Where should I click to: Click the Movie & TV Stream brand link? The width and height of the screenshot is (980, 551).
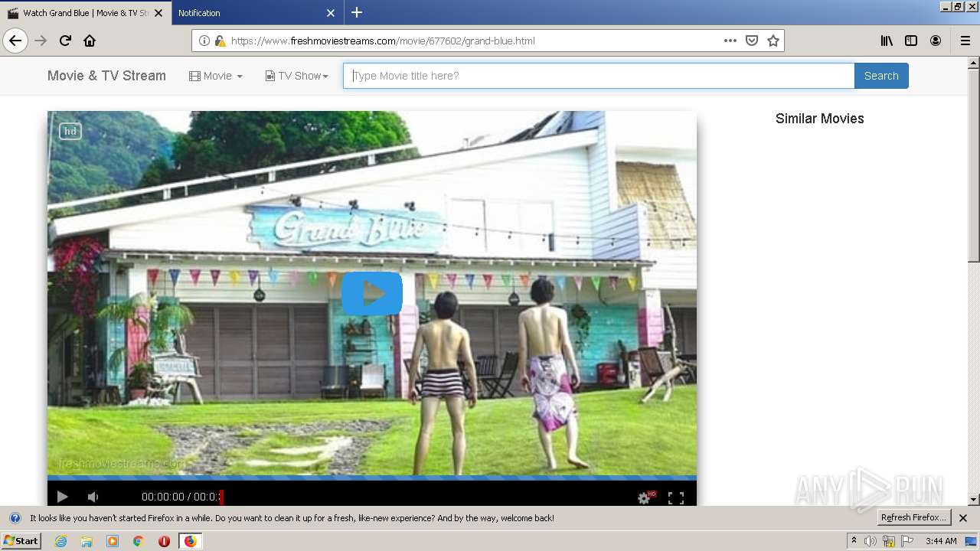coord(106,76)
